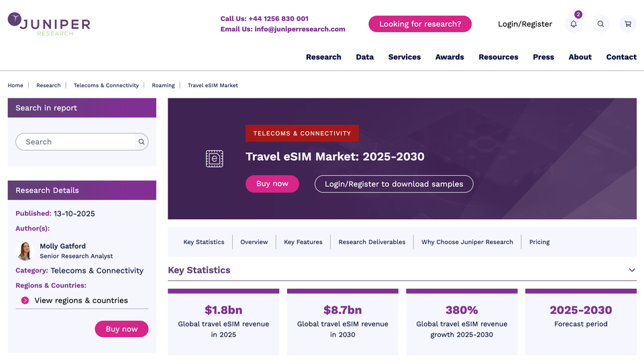Jump to Pricing tab
The image size is (644, 364).
539,242
